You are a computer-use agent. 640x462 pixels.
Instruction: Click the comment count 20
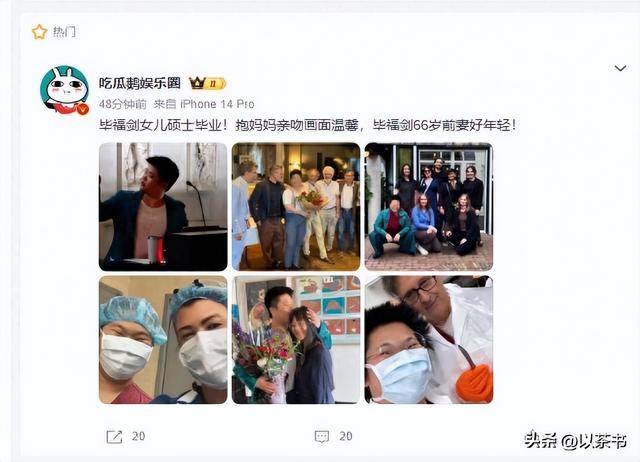346,436
